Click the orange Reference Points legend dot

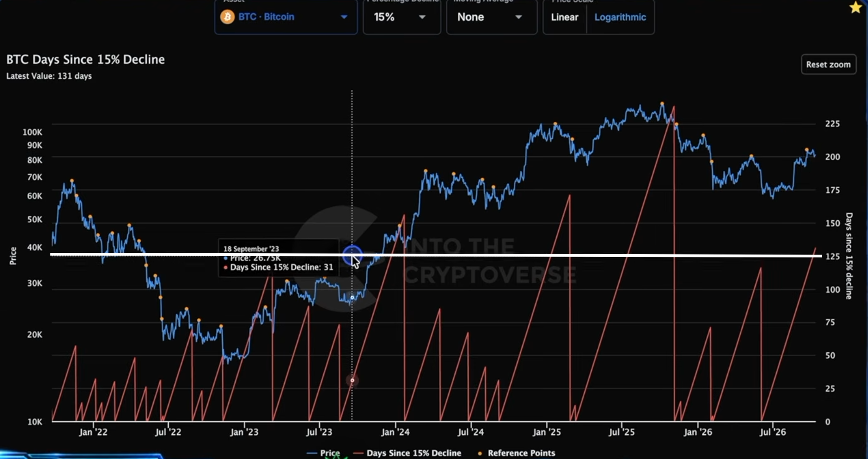click(480, 453)
